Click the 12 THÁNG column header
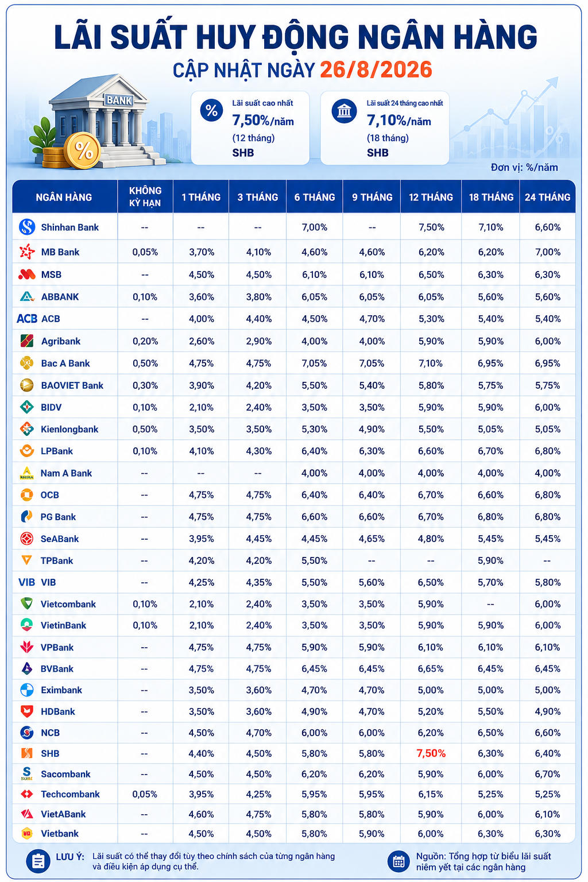Screen dimensions: 588x882 431,197
